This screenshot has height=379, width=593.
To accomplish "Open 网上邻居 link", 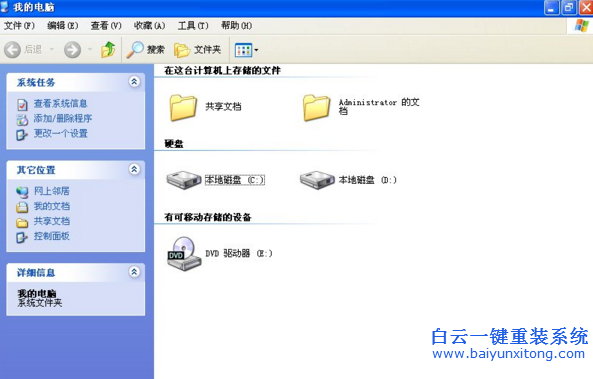I will point(51,191).
